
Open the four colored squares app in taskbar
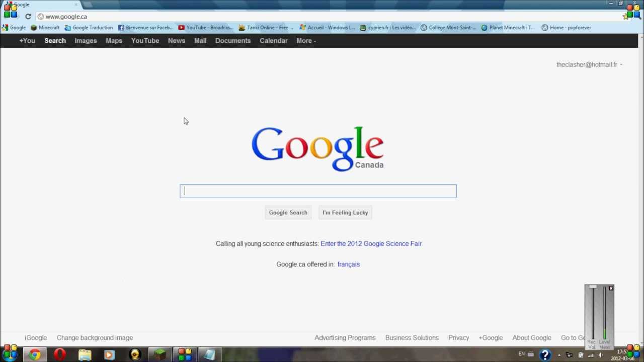tap(185, 355)
